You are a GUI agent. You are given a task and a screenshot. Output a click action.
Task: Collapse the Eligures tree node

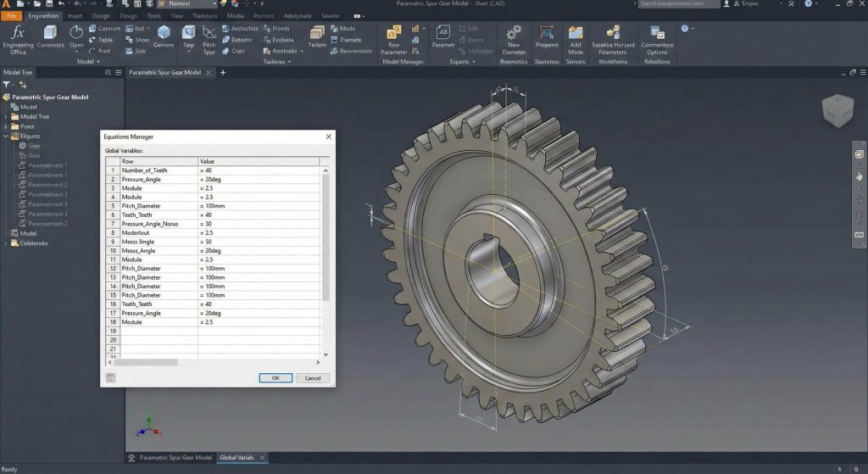[6, 136]
